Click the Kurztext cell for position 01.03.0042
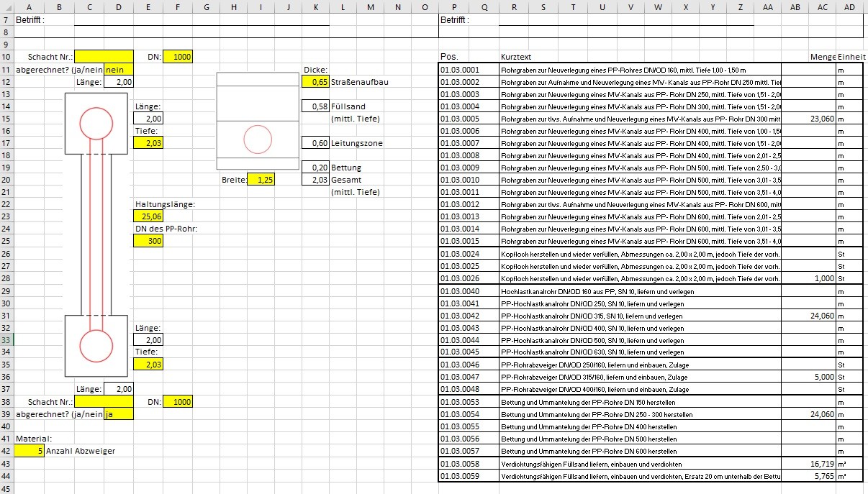The image size is (868, 494). click(639, 316)
